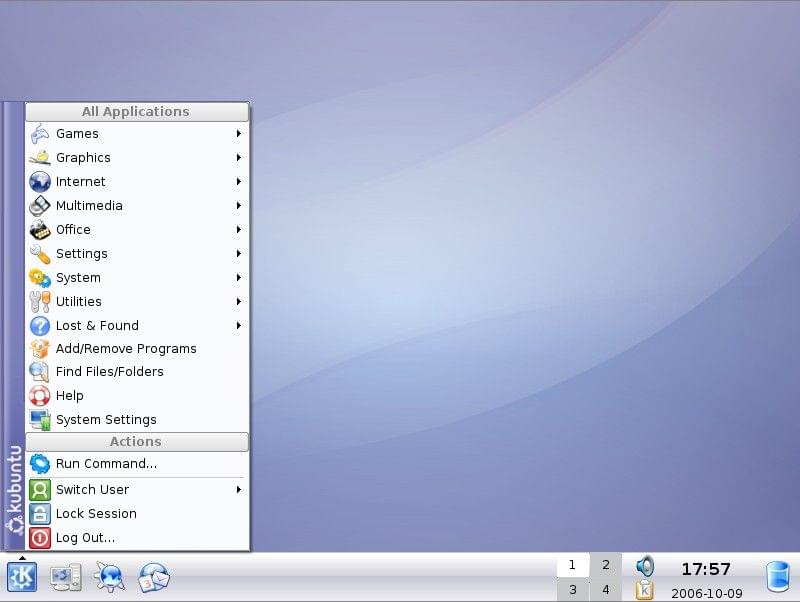Image resolution: width=800 pixels, height=602 pixels.
Task: Expand the Internet submenu arrow
Action: click(x=239, y=182)
